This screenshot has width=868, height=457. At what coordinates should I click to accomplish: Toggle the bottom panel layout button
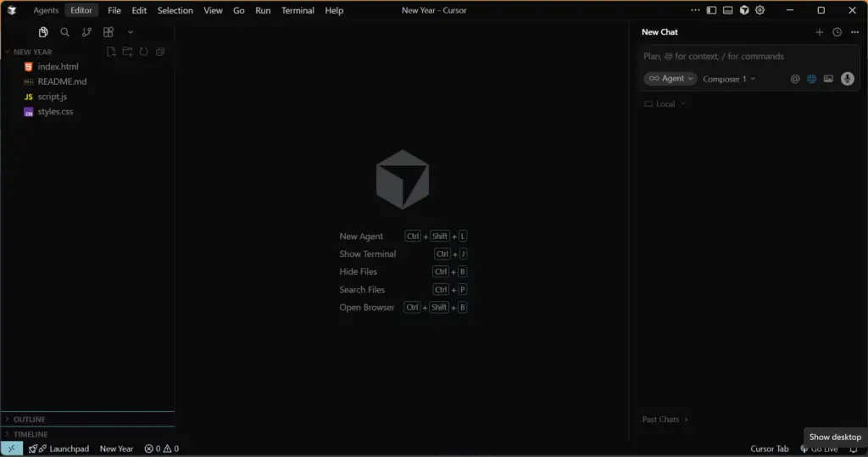727,10
